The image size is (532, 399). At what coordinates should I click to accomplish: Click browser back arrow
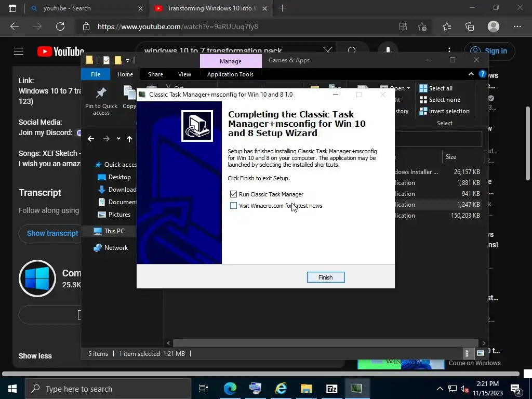point(14,26)
